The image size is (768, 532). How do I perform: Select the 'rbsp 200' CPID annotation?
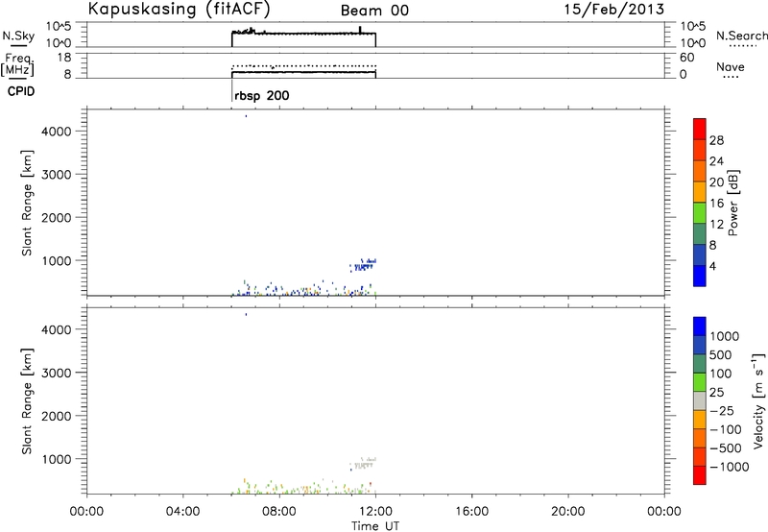tap(262, 95)
